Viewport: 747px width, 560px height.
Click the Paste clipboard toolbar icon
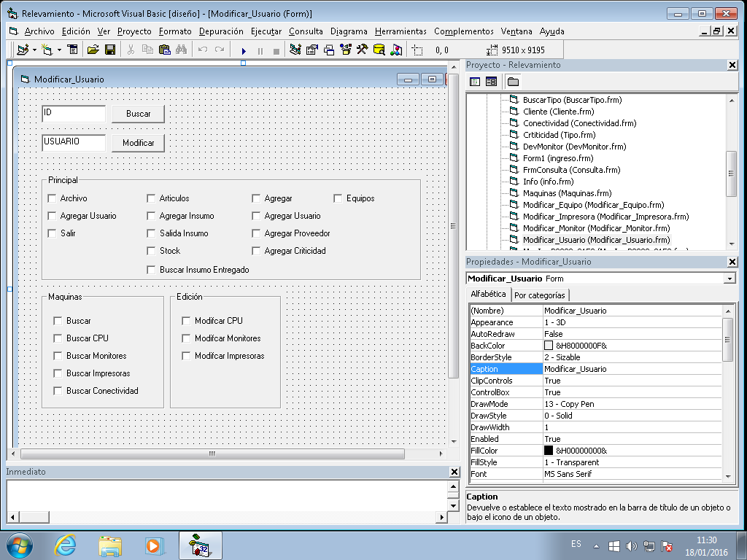(x=164, y=50)
